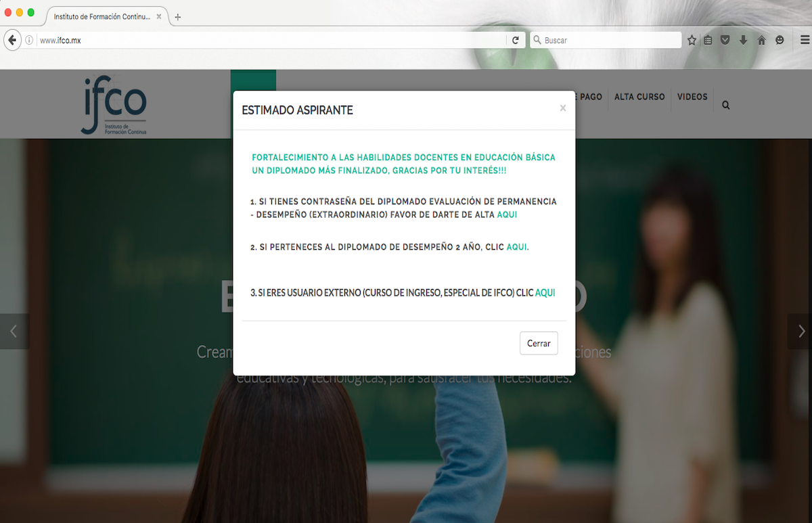This screenshot has width=812, height=523.
Task: Click the www.ifco.mx address bar
Action: tap(271, 41)
